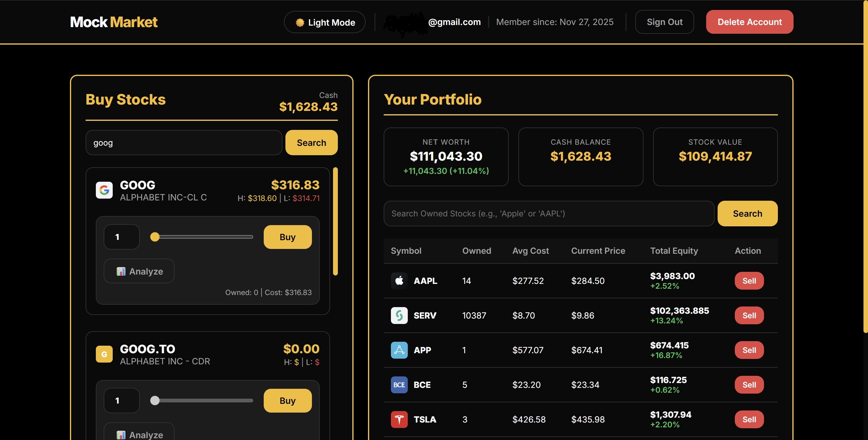Click the Google logo icon beside GOOG
868x440 pixels.
coord(105,190)
